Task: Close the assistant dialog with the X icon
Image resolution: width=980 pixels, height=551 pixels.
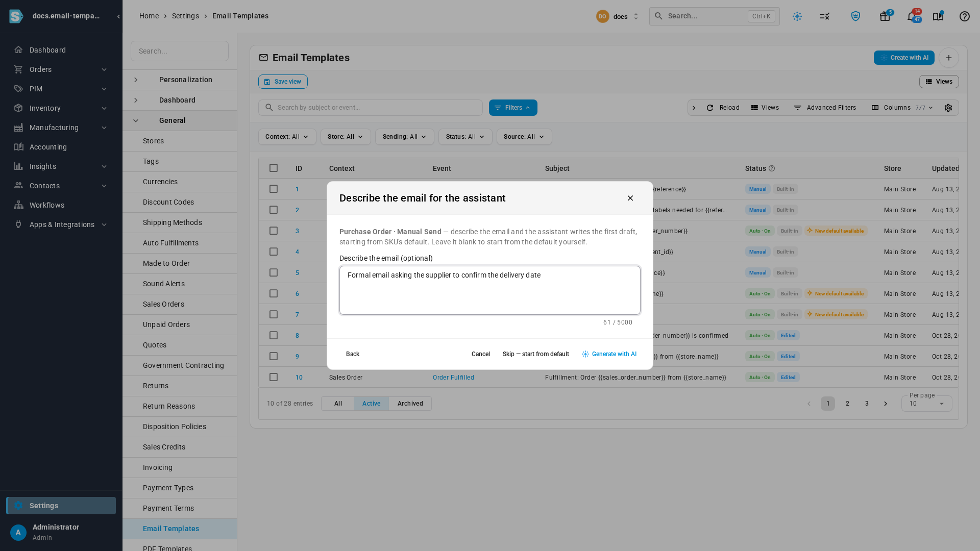Action: click(630, 198)
